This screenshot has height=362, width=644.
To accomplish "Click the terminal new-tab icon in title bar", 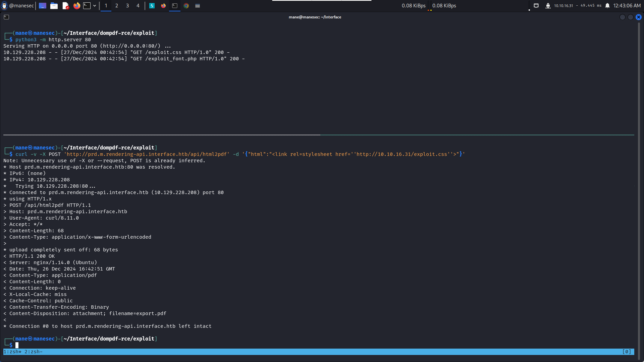I will pyautogui.click(x=6, y=17).
